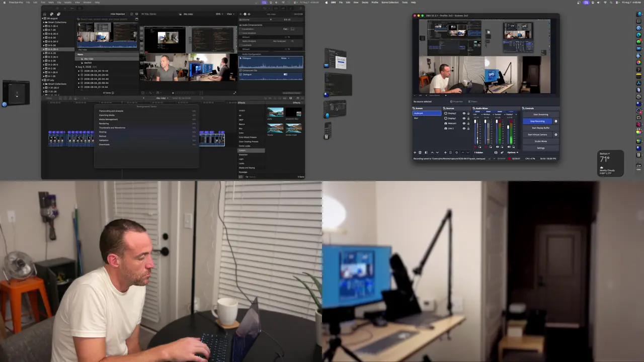The height and width of the screenshot is (362, 644).
Task: Mute the Display1 audio channel speaker icon
Action: click(x=509, y=147)
